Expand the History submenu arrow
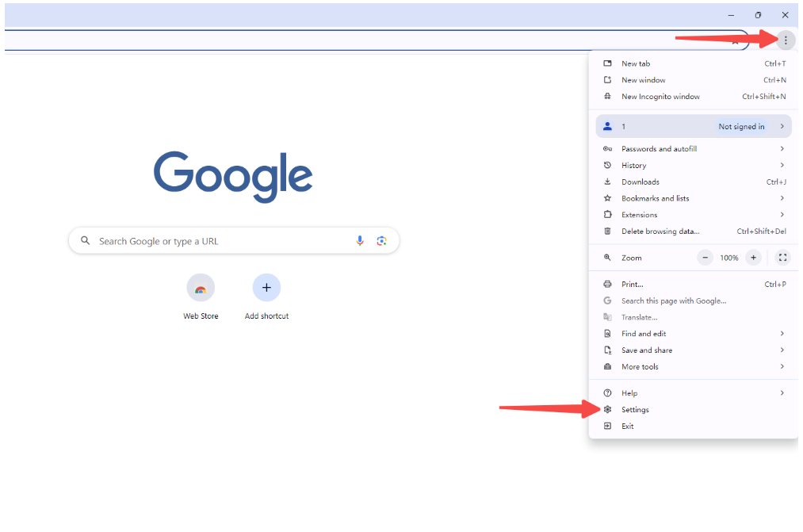Screen dimensions: 803x532 click(782, 165)
